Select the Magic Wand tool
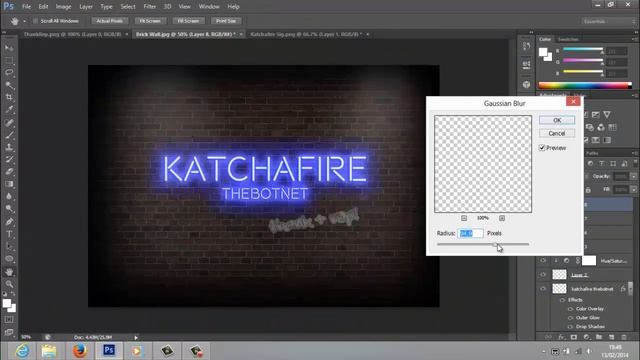The height and width of the screenshot is (360, 640). point(9,85)
